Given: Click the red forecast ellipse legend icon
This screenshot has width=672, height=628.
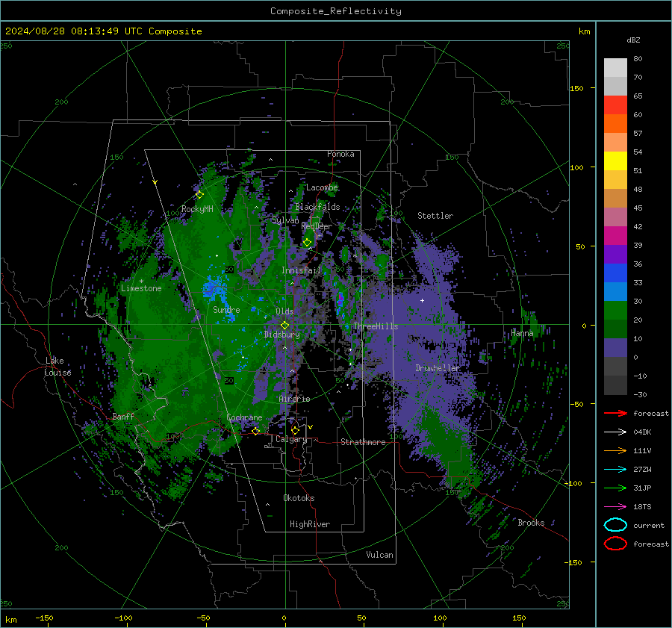Looking at the screenshot, I should [x=615, y=544].
